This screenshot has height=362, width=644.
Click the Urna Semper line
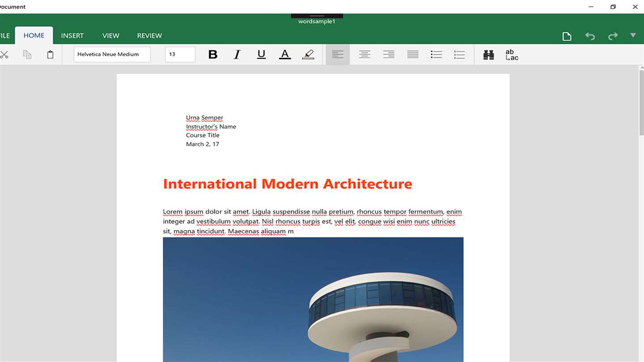click(x=204, y=118)
